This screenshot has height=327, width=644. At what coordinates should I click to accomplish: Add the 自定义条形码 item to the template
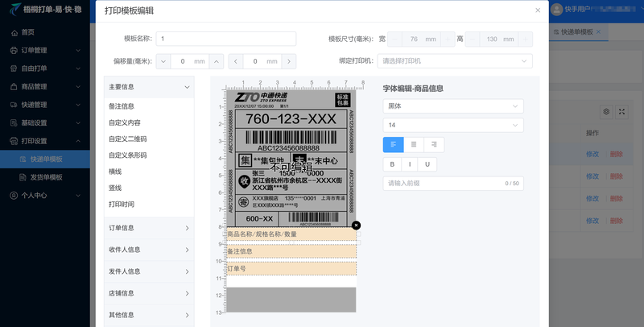point(128,155)
